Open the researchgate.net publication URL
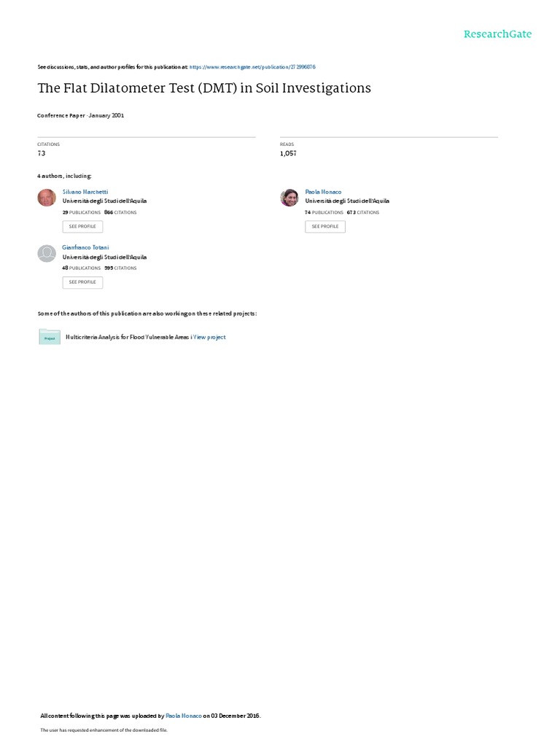 coord(252,67)
